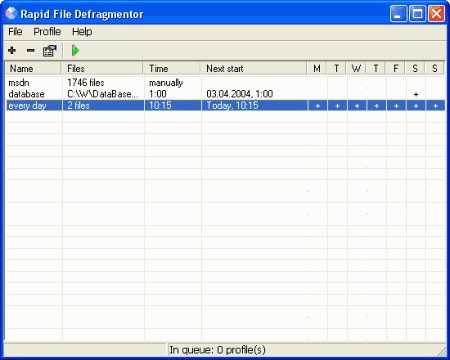Toggle every day row Sunday plus mark

435,106
